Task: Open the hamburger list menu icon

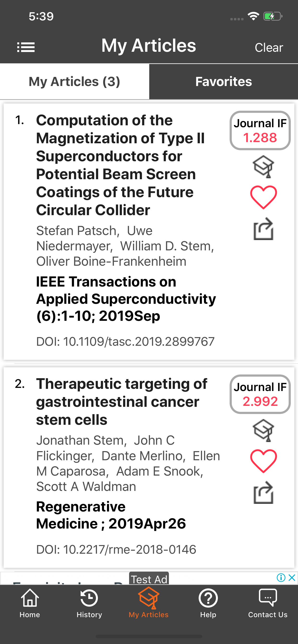Action: 26,47
